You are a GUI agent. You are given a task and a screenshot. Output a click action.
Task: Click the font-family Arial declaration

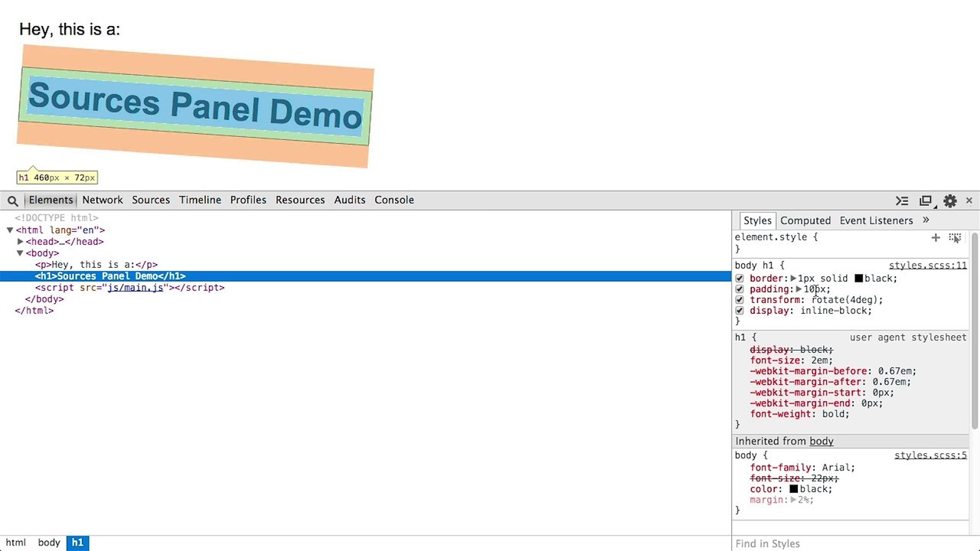(x=802, y=468)
